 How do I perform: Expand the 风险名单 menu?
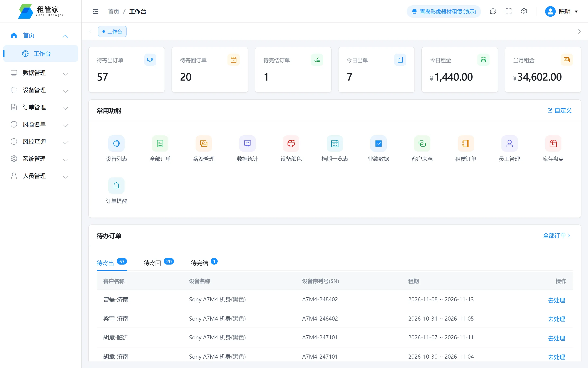(x=40, y=125)
